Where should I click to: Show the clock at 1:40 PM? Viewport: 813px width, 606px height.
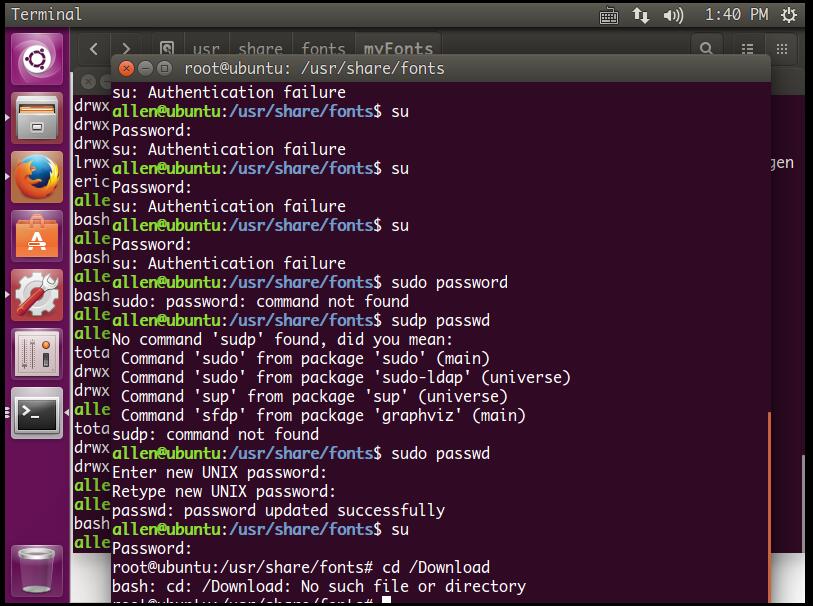click(x=736, y=15)
